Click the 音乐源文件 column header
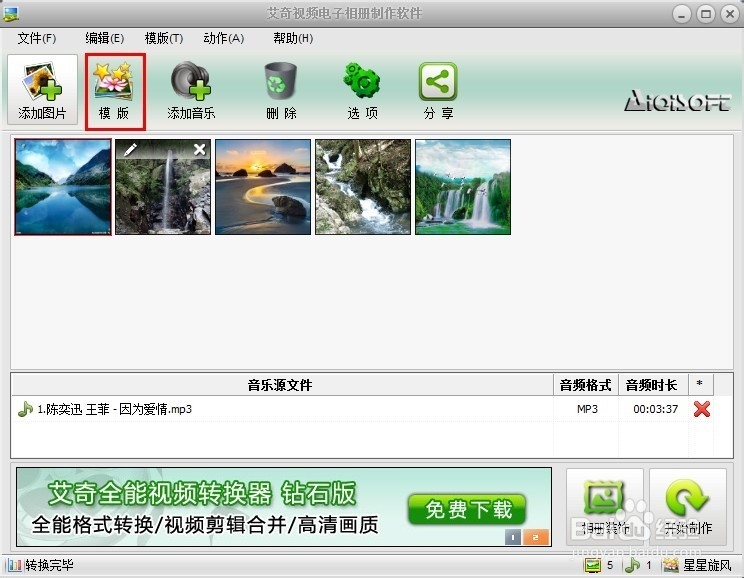Viewport: 744px width, 578px height. tap(282, 385)
